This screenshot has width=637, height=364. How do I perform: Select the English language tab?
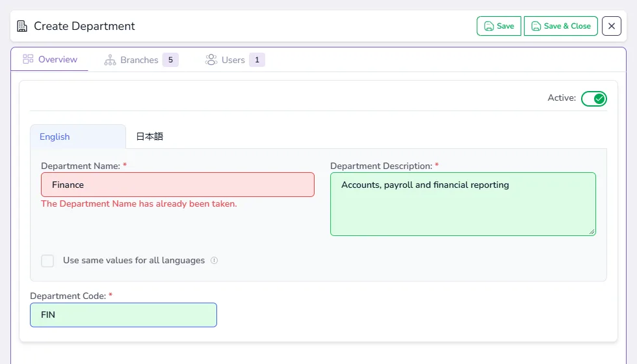[x=78, y=136]
